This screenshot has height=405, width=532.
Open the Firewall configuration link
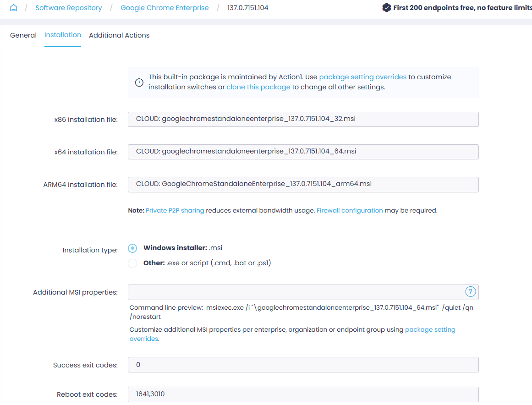[x=350, y=210]
